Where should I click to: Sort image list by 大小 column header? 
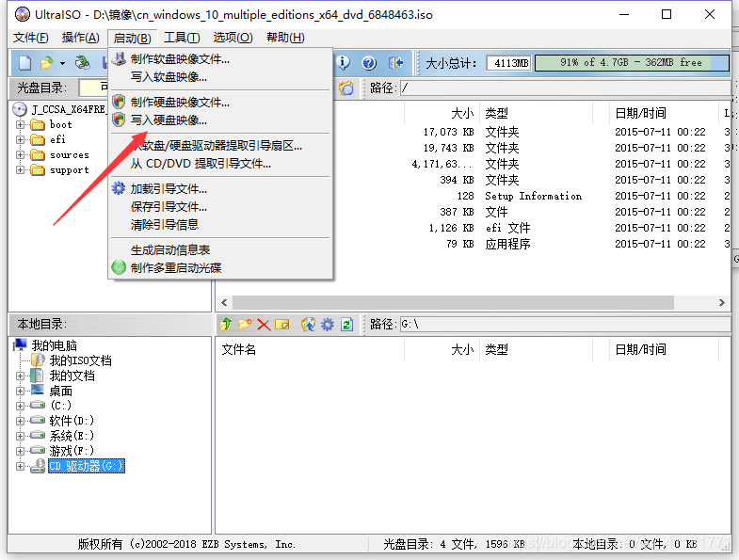442,113
